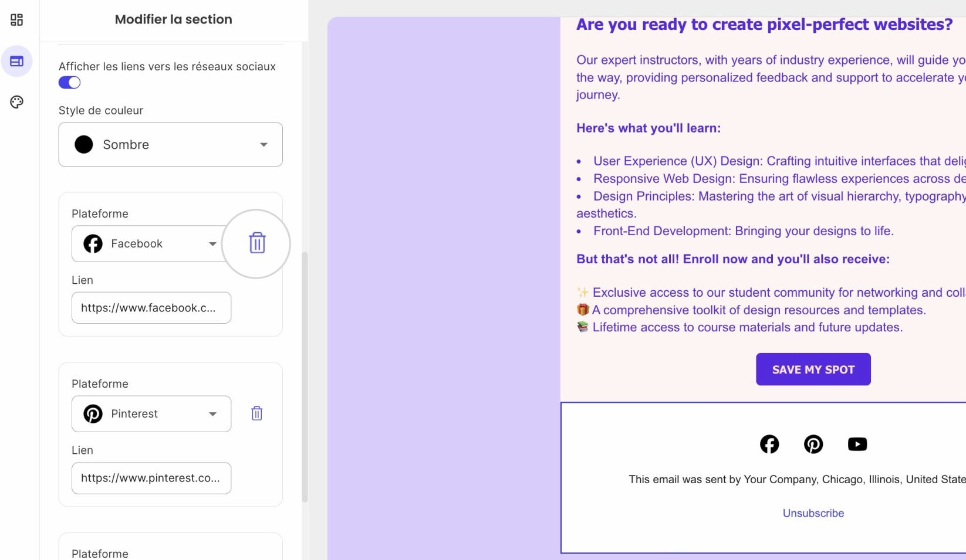Select the black Sombre color swatch
The image size is (966, 560).
84,144
